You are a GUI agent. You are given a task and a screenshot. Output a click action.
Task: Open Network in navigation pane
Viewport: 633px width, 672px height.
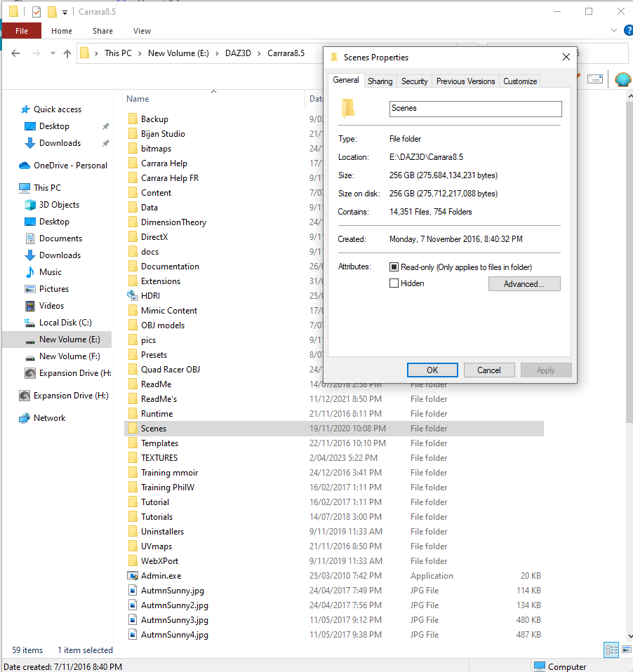[x=49, y=418]
